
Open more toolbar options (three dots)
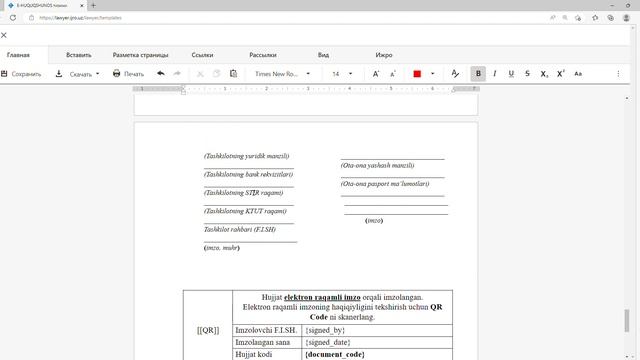[618, 74]
